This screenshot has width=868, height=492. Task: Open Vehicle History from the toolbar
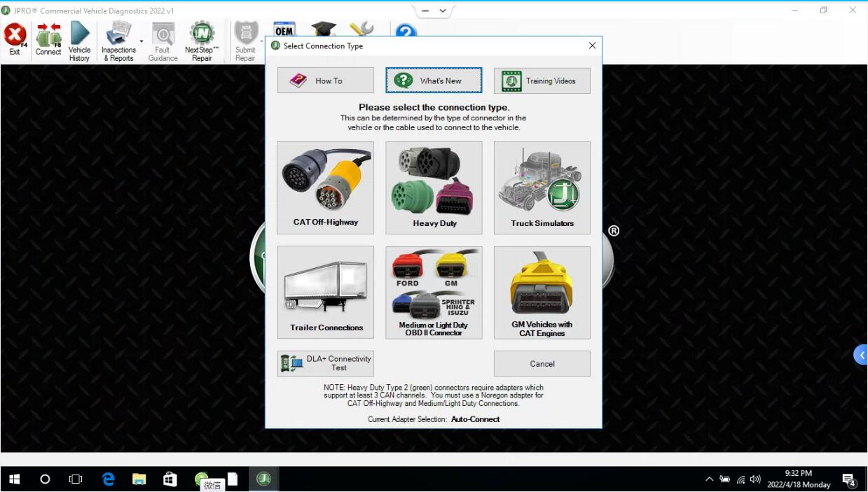79,42
